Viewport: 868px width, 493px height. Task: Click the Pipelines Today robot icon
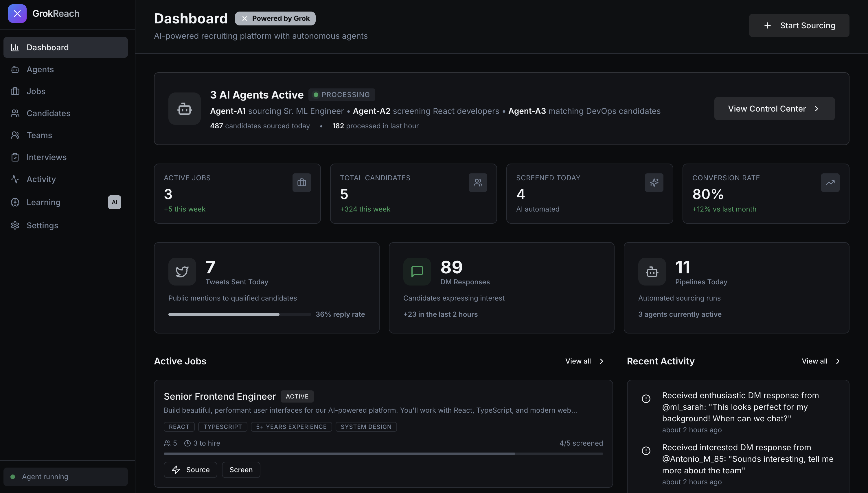point(652,272)
